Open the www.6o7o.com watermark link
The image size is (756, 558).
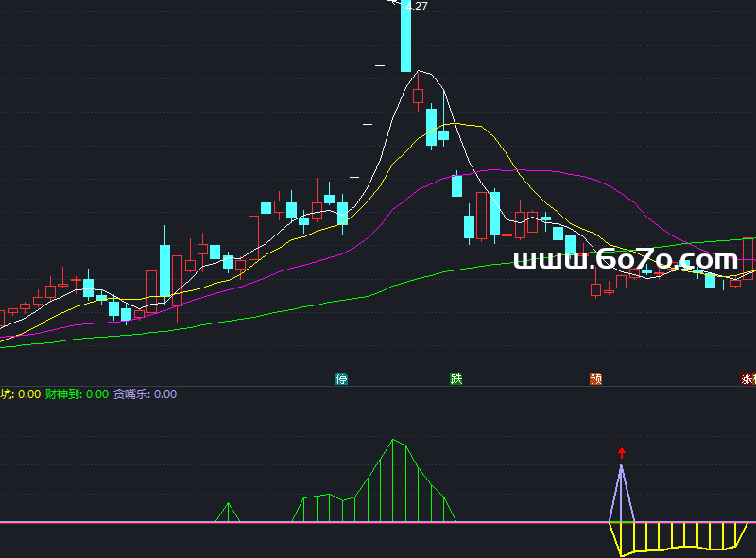[625, 260]
